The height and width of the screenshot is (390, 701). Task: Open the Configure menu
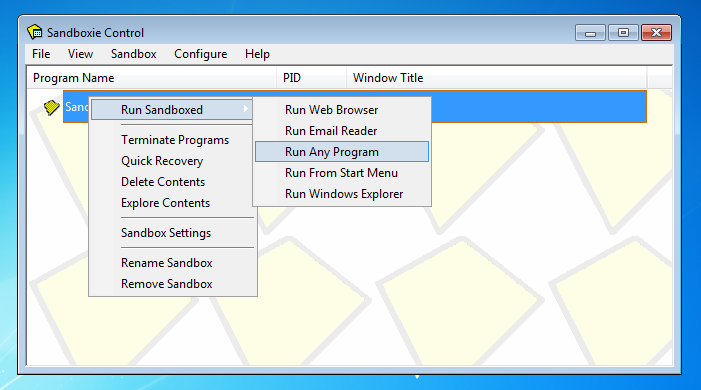click(201, 54)
